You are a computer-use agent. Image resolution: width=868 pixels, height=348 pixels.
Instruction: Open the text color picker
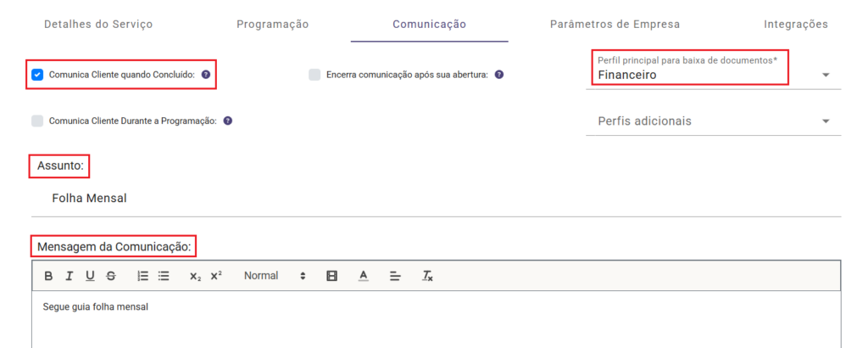364,276
